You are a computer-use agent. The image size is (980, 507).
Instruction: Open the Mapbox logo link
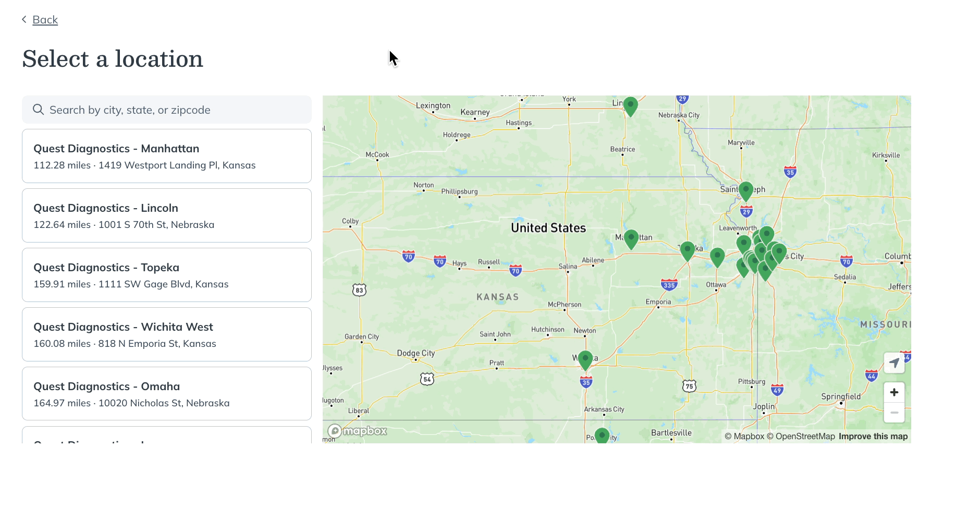(358, 431)
